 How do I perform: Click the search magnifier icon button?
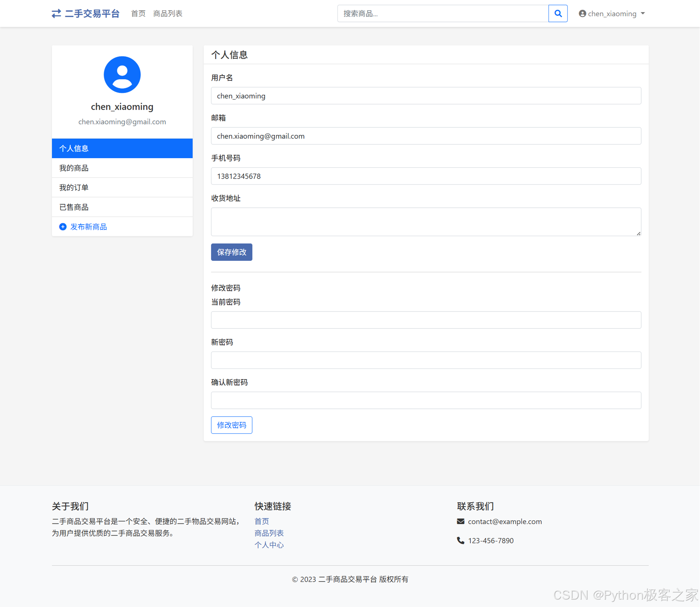[558, 13]
